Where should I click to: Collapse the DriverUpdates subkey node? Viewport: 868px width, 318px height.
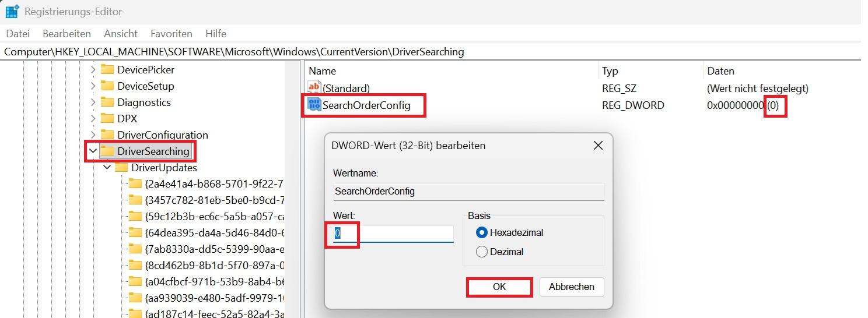point(107,167)
